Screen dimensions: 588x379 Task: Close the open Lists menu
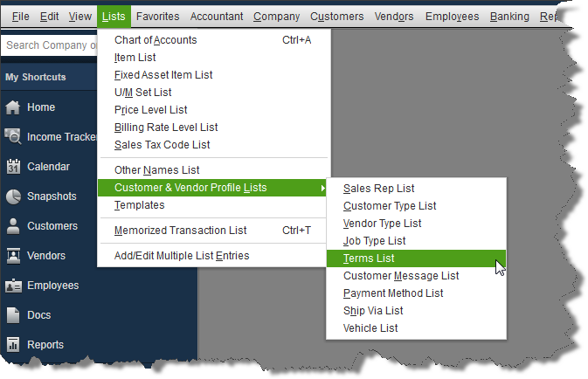click(x=114, y=17)
